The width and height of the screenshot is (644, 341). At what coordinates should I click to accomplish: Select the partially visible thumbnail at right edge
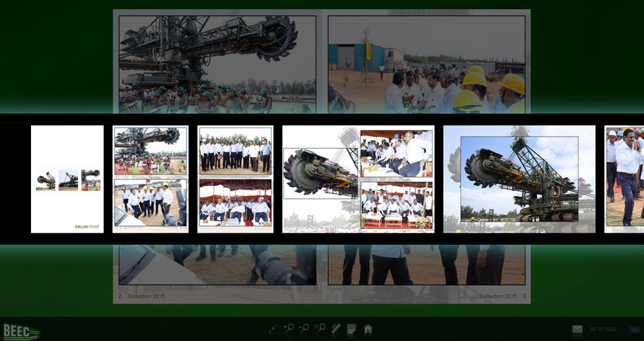pyautogui.click(x=624, y=179)
